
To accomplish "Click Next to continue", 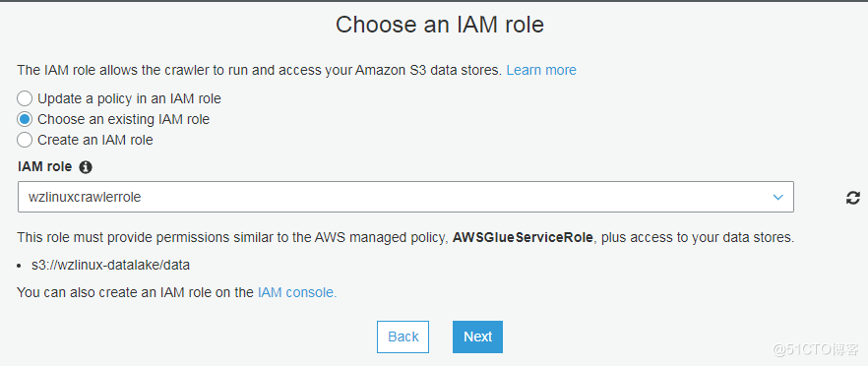I will (x=477, y=336).
